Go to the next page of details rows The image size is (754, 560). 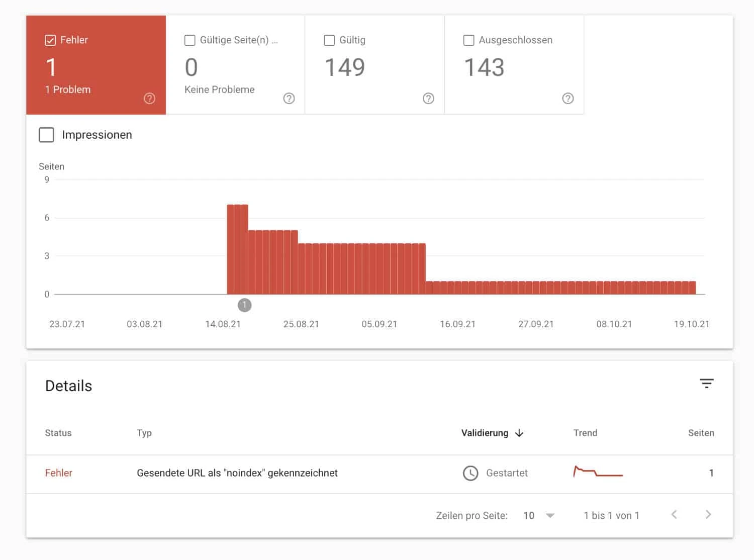click(708, 515)
